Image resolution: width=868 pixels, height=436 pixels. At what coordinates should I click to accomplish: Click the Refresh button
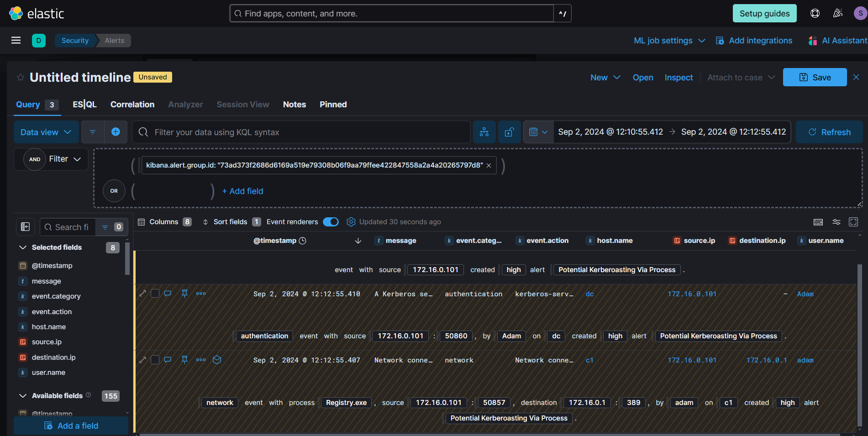pyautogui.click(x=829, y=132)
